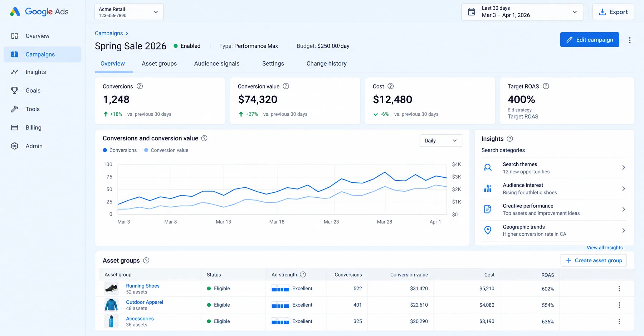Click the 602% ROAS value
Screen dimensions: 644x336
(548, 289)
